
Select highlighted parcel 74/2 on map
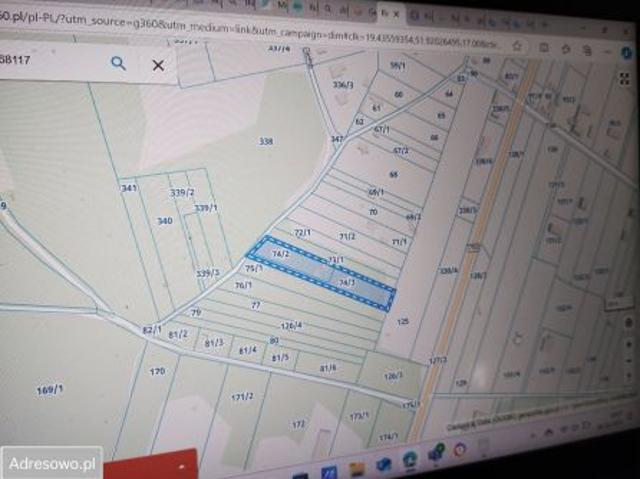point(281,254)
